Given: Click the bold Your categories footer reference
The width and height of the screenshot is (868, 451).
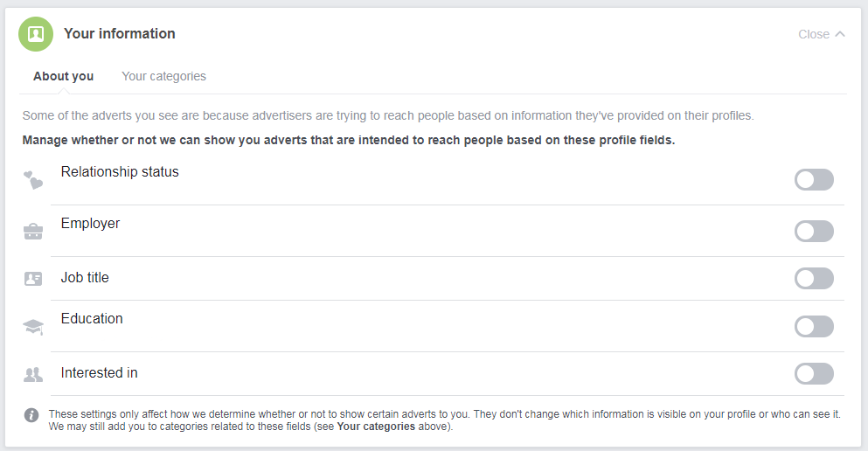Looking at the screenshot, I should [x=376, y=427].
